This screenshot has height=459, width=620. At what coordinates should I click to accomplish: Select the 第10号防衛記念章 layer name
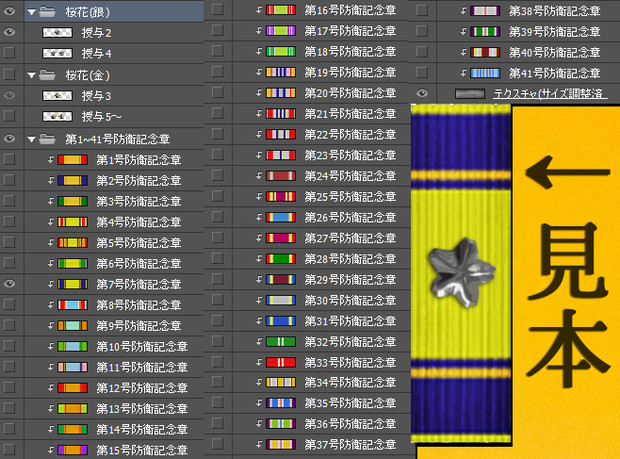pos(142,346)
